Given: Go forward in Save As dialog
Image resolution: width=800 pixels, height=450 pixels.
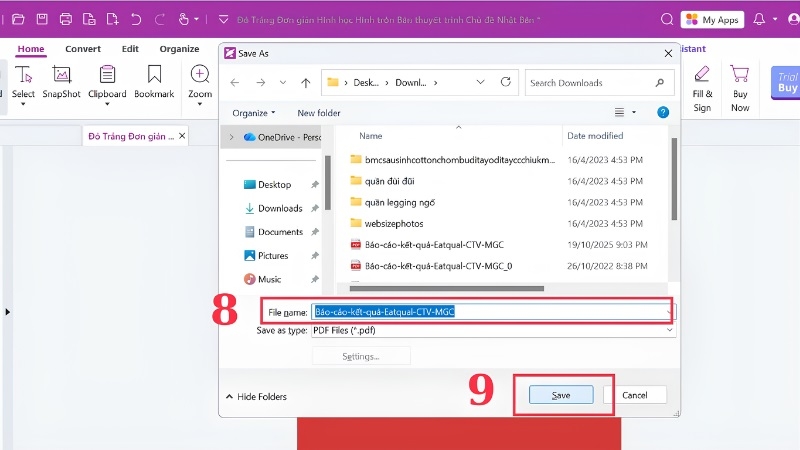Looking at the screenshot, I should tap(261, 83).
